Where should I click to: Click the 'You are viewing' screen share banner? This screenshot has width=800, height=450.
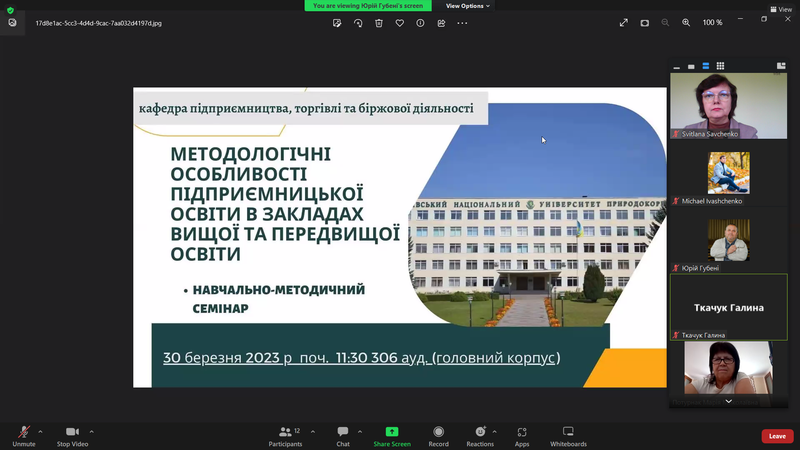(x=368, y=6)
